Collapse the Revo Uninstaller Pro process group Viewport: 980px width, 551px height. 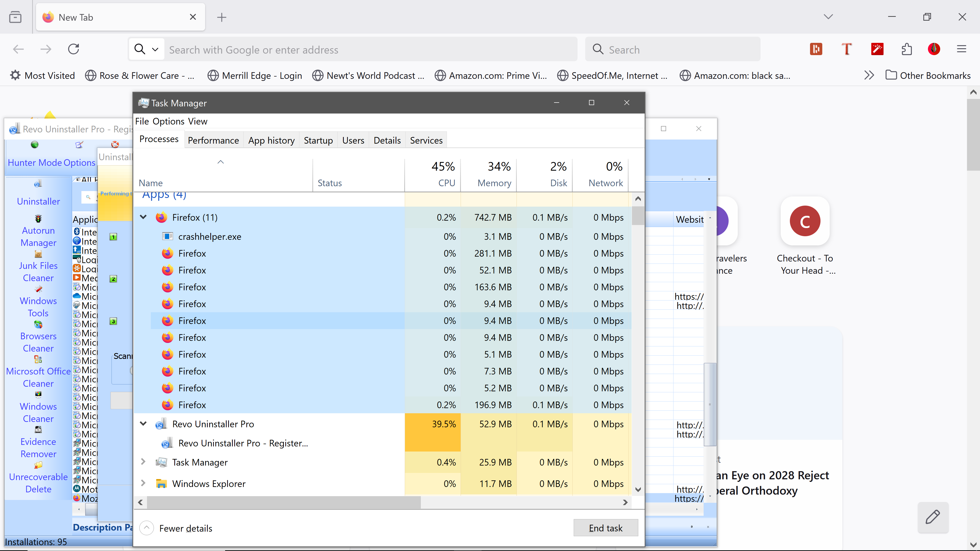click(143, 424)
